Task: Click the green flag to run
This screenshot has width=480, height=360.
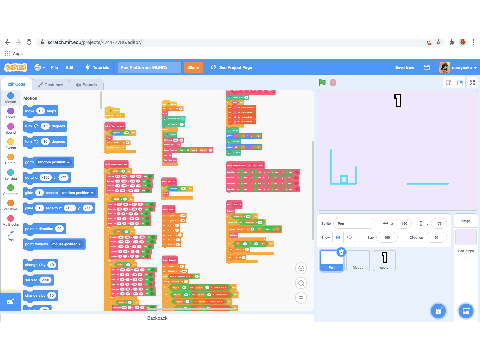Action: click(x=322, y=82)
